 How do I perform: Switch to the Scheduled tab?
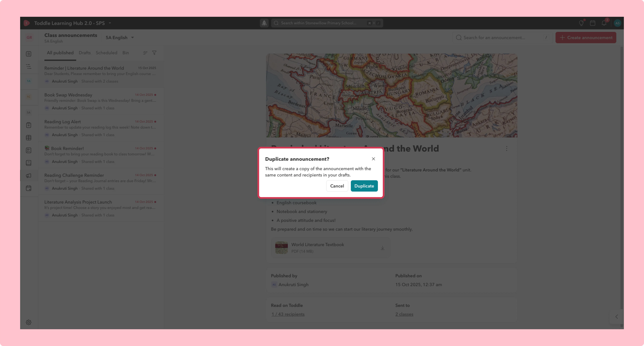pos(106,53)
